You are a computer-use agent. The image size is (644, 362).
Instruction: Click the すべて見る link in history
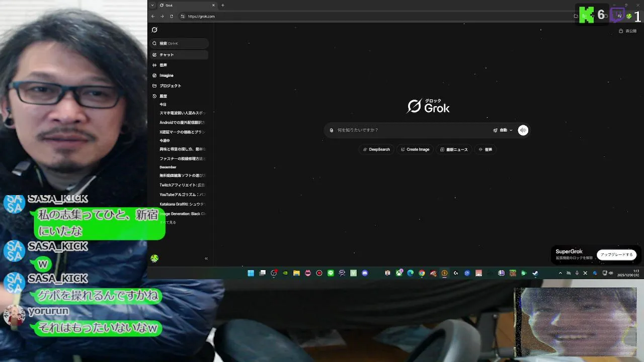[x=168, y=222]
